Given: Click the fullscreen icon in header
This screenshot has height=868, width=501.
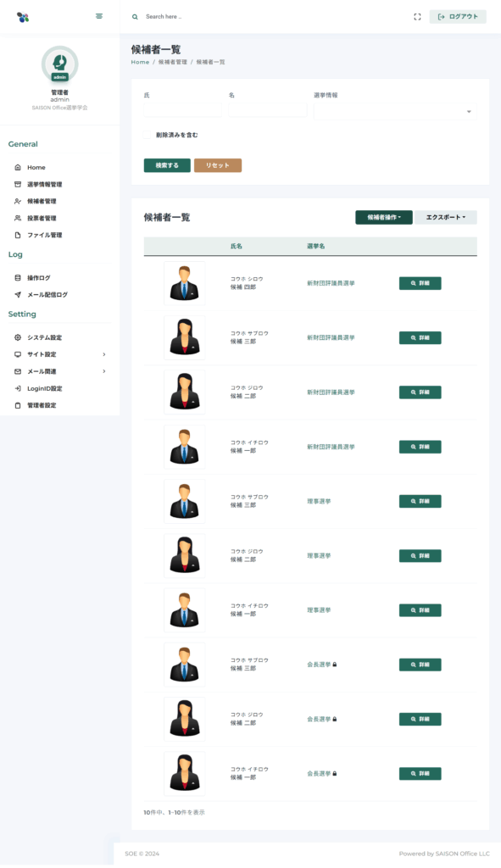Looking at the screenshot, I should [x=417, y=17].
